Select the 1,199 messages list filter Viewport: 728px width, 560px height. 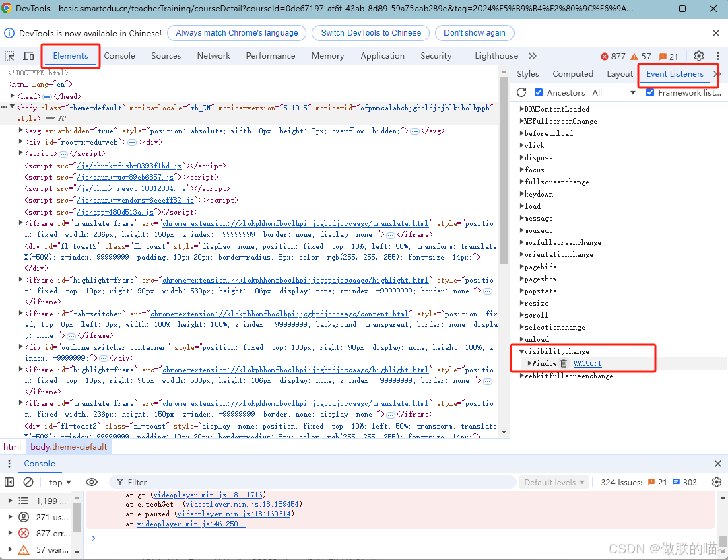pos(38,501)
